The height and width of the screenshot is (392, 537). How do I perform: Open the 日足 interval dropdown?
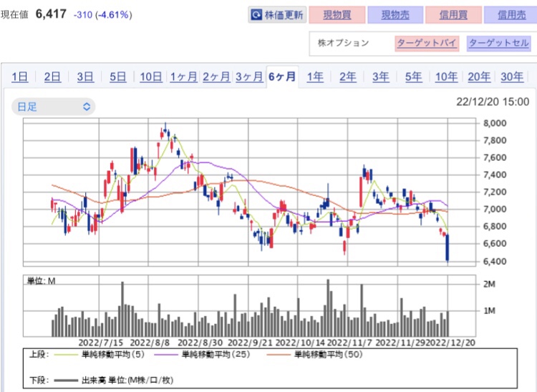[x=54, y=107]
